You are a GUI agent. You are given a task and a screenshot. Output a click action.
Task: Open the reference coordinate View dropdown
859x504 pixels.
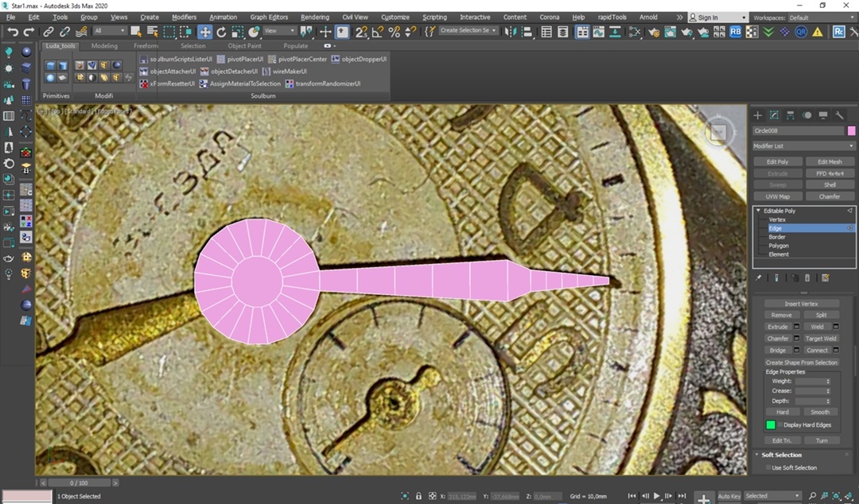coord(279,31)
